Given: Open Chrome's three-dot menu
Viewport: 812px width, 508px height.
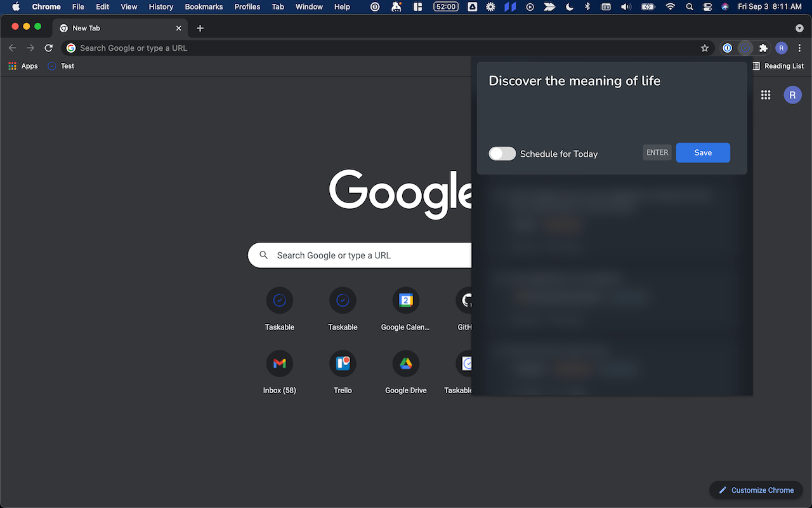Looking at the screenshot, I should [x=799, y=48].
